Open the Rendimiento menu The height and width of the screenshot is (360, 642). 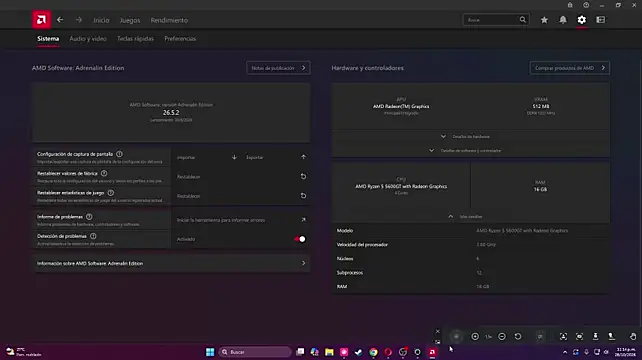pyautogui.click(x=169, y=20)
